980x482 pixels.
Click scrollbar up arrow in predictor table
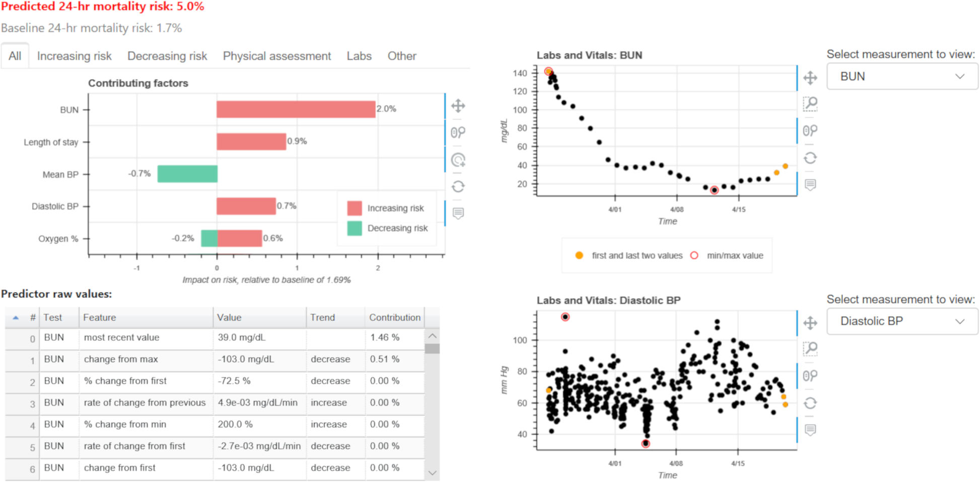click(433, 336)
